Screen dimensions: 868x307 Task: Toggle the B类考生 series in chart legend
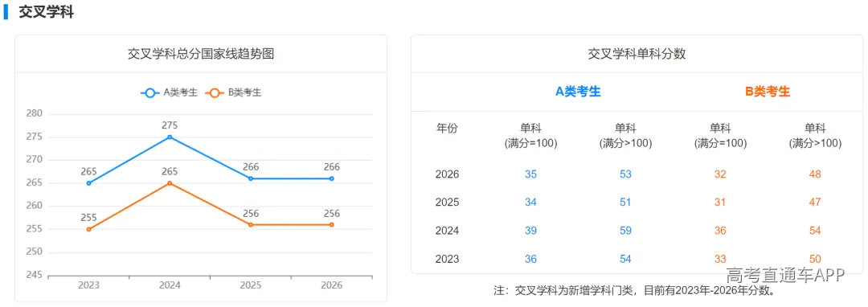233,93
